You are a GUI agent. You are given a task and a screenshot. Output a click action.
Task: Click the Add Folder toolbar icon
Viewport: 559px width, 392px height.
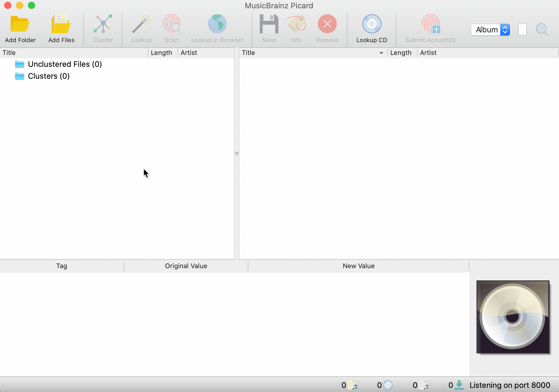(x=20, y=24)
